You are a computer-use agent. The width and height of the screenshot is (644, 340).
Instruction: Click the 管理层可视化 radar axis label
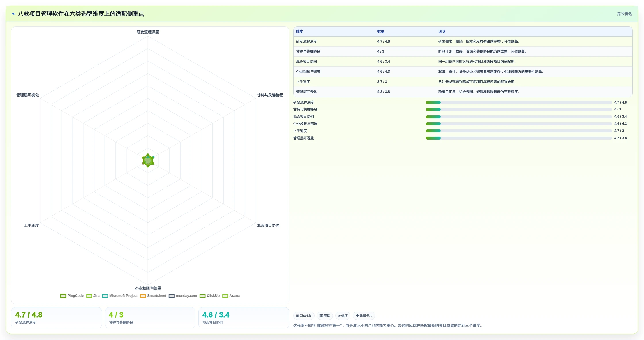point(27,95)
